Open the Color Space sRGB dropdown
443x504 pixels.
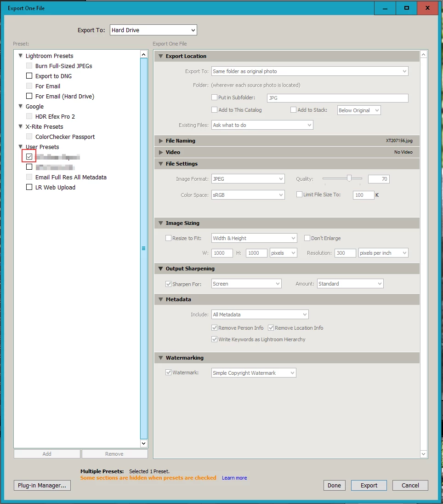(x=248, y=195)
